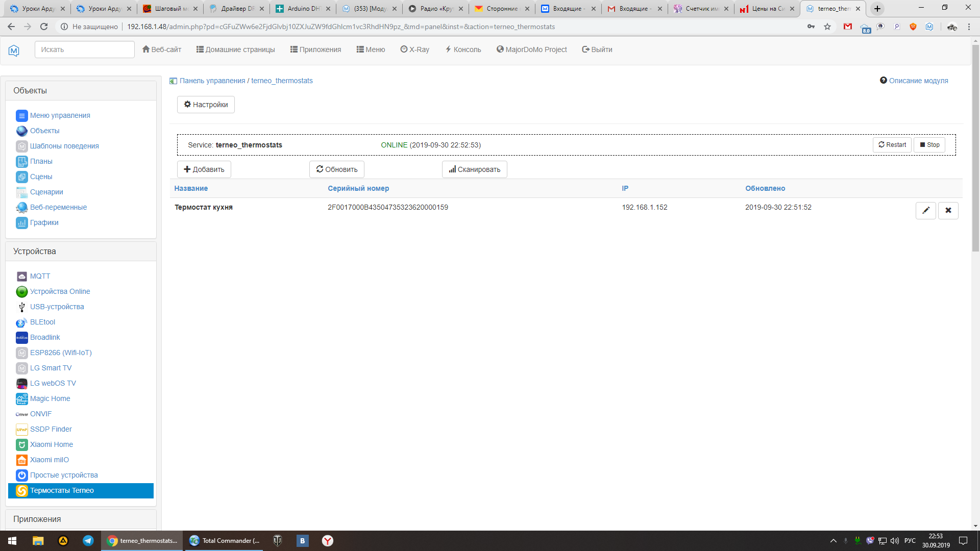
Task: Open the Домашние страницы menu
Action: [x=235, y=49]
